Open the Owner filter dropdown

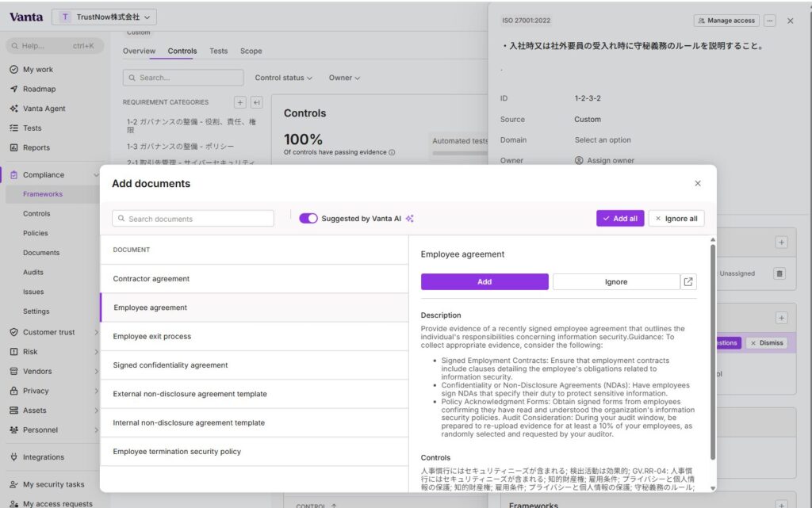[x=344, y=78]
